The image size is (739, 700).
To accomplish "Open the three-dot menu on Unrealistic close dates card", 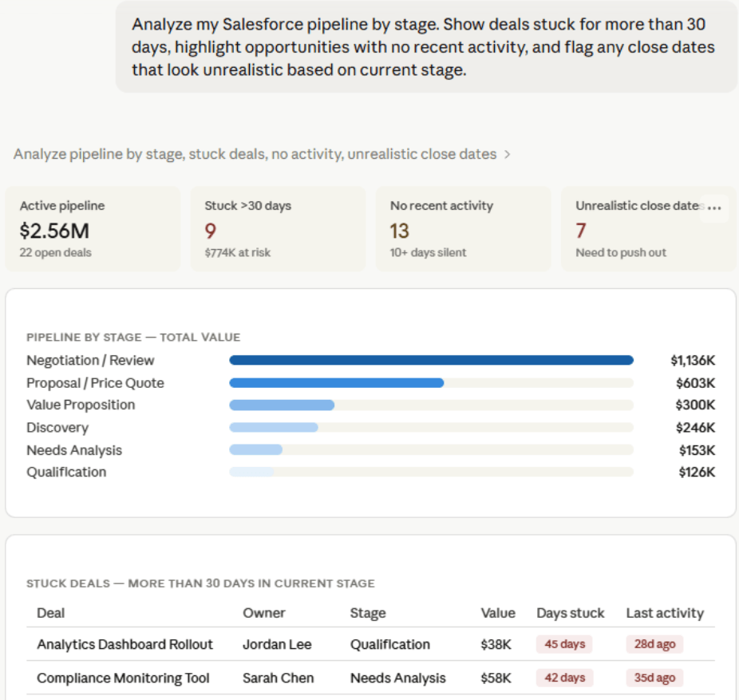I will click(x=714, y=208).
